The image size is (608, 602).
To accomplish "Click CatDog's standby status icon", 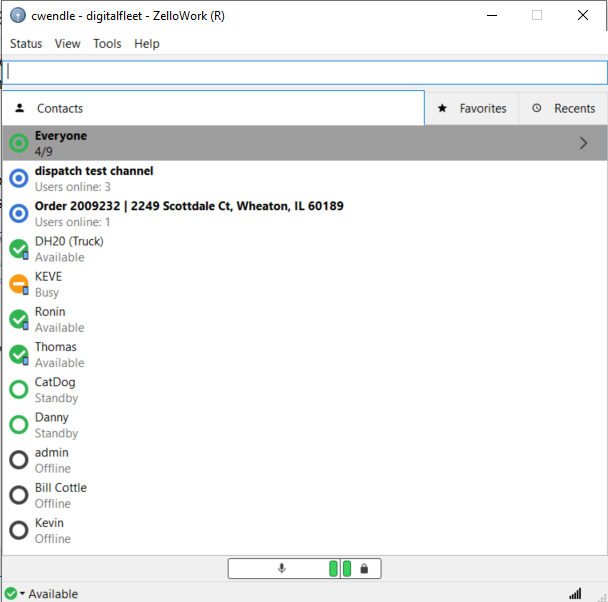I will click(x=18, y=390).
